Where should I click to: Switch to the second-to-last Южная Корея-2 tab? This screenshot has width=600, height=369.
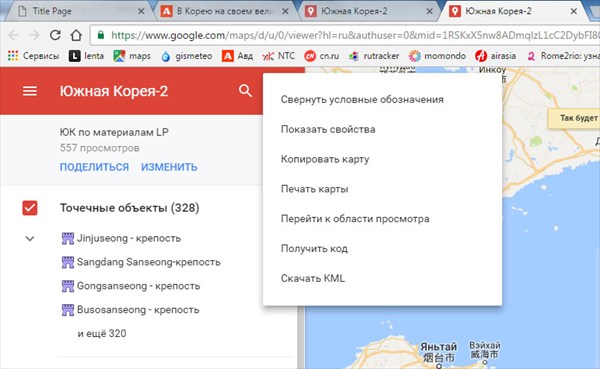tap(369, 11)
